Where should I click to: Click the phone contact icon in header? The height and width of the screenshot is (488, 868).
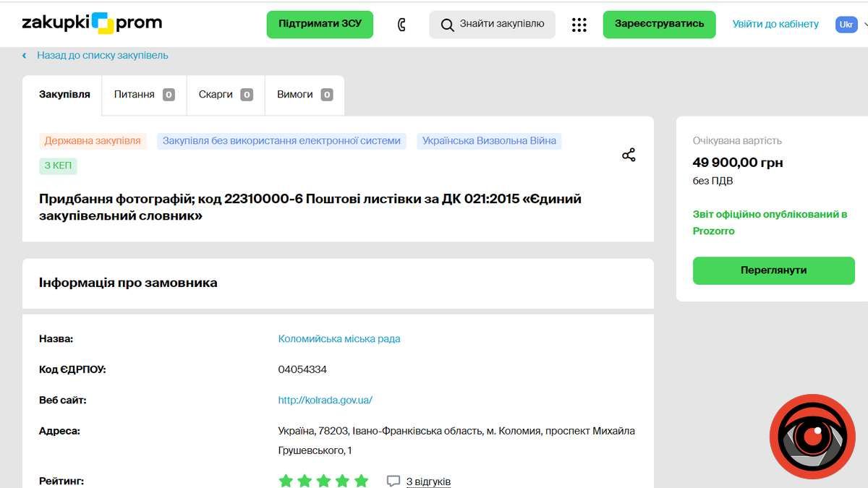pyautogui.click(x=401, y=22)
